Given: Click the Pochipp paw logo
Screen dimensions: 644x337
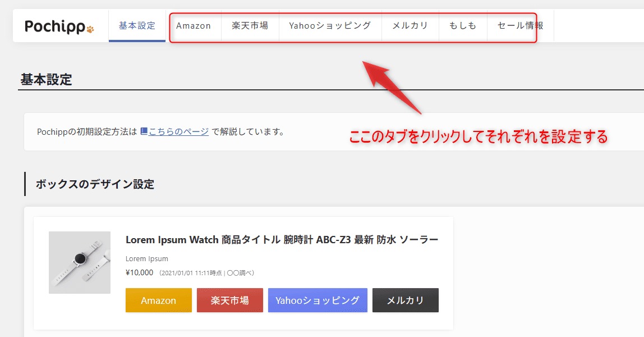Looking at the screenshot, I should click(59, 26).
